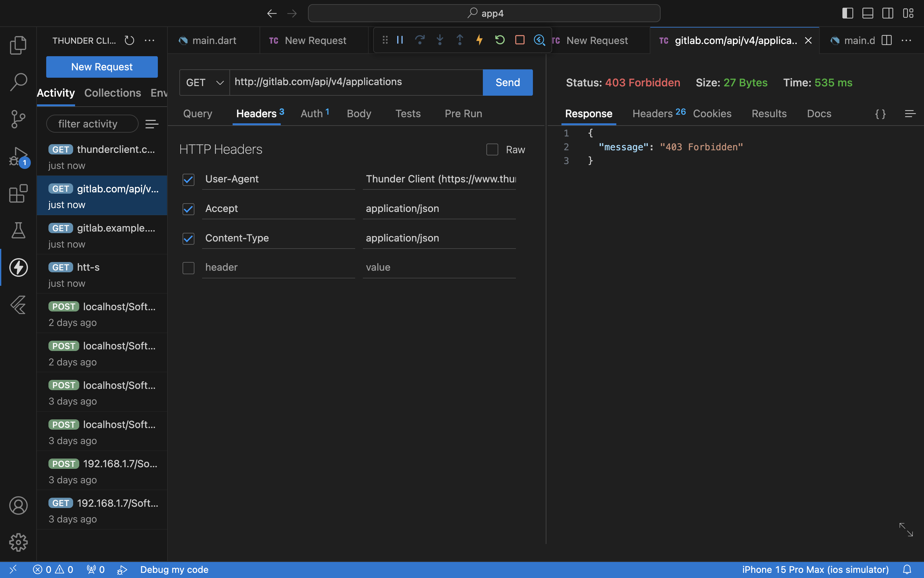The height and width of the screenshot is (578, 924).
Task: Trigger Flutter Hot Reload lightning bolt
Action: pyautogui.click(x=480, y=40)
